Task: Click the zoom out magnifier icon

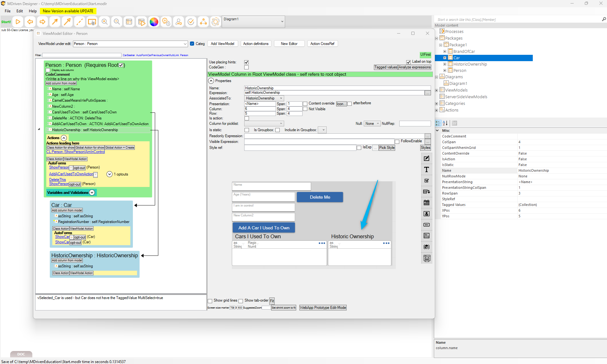Action: [x=117, y=22]
